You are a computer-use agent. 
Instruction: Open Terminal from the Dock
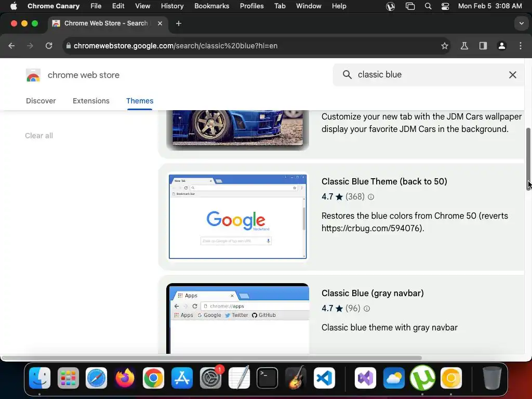coord(268,378)
